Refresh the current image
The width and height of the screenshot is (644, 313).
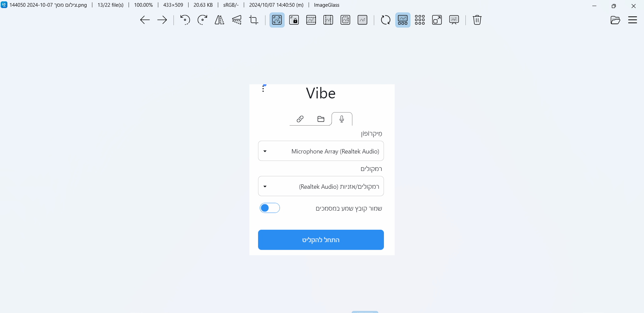386,20
